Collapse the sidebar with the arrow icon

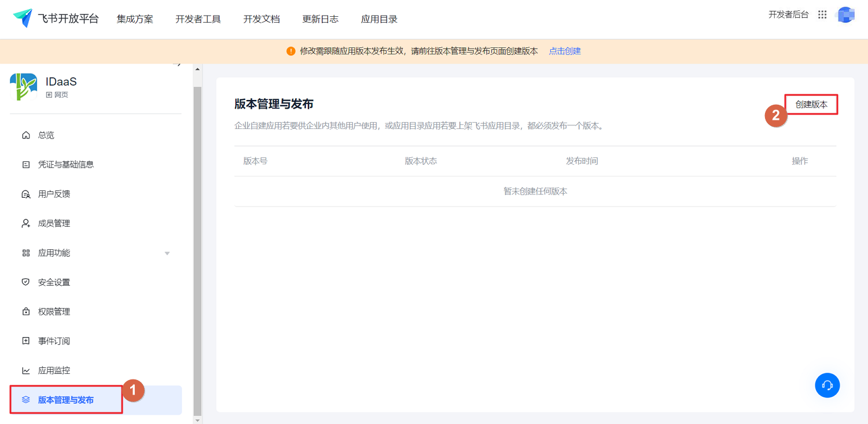tap(177, 64)
